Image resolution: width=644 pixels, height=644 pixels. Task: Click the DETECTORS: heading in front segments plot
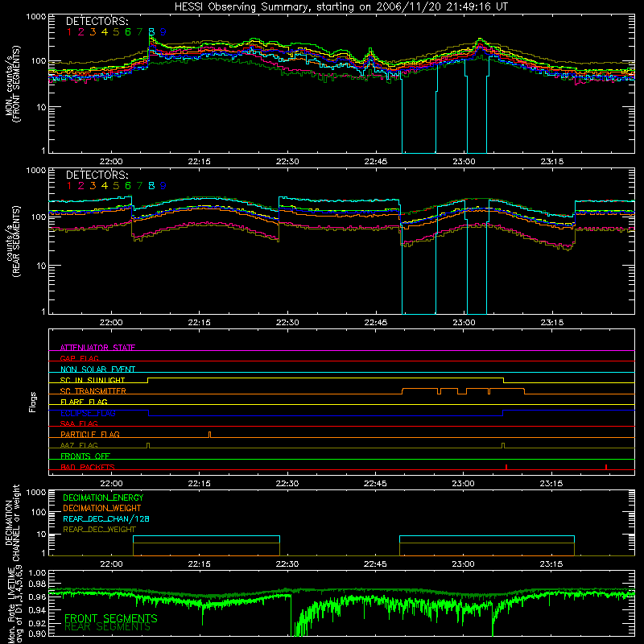pos(97,21)
